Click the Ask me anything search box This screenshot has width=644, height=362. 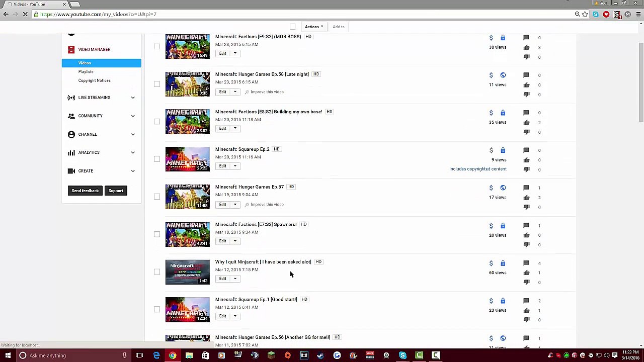point(73,355)
